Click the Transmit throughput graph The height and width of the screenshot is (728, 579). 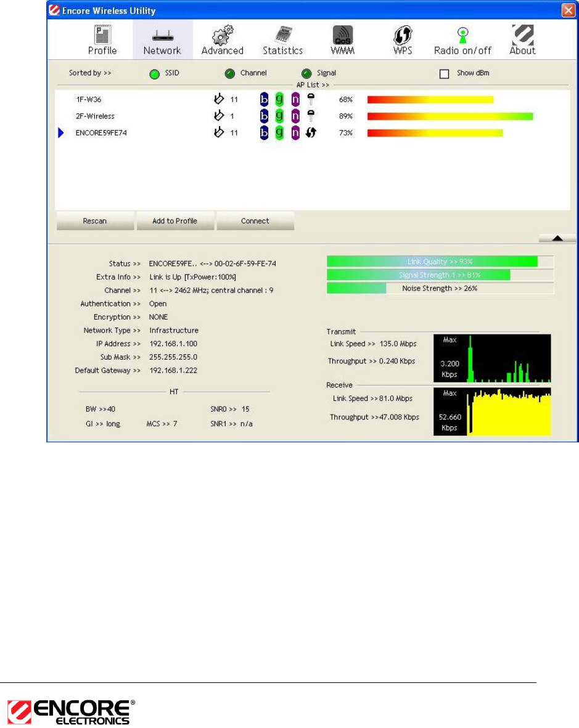coord(492,358)
